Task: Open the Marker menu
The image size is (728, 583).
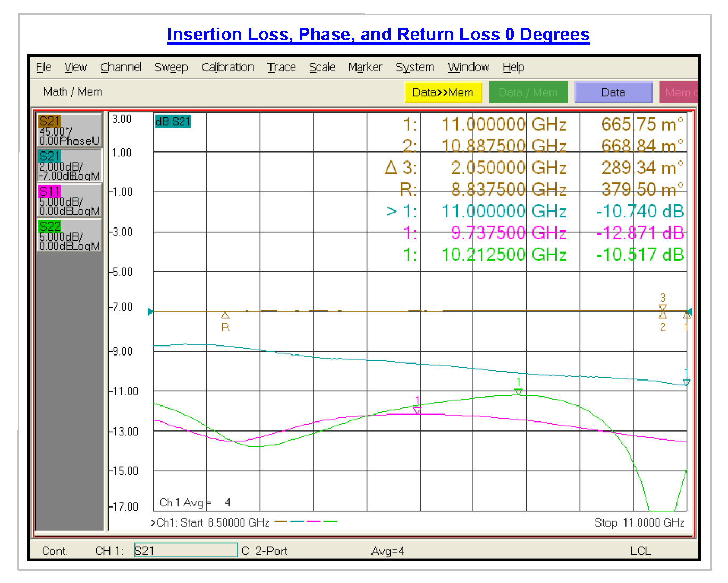Action: (365, 67)
